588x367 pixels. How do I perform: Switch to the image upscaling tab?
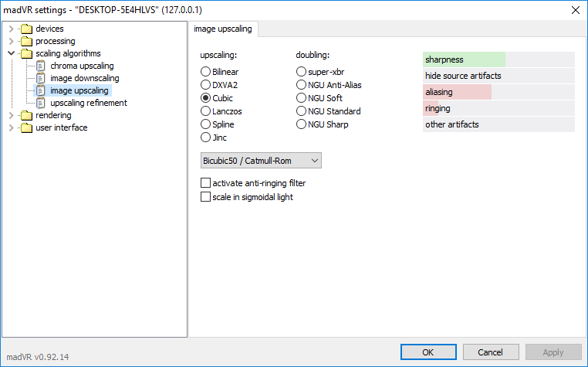223,29
